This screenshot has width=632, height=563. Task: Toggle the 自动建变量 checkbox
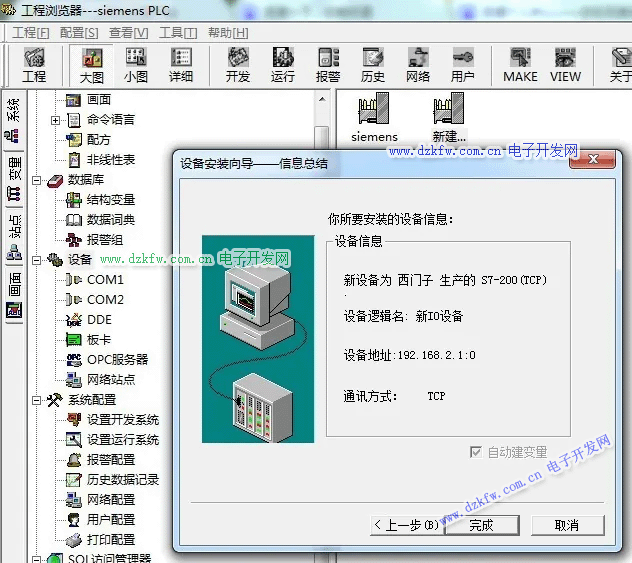(476, 452)
